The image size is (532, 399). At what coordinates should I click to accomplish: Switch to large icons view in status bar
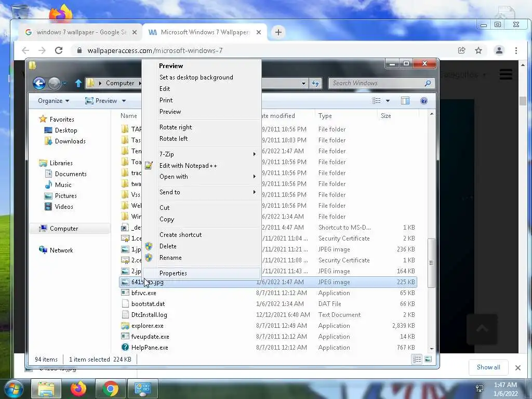tap(428, 359)
